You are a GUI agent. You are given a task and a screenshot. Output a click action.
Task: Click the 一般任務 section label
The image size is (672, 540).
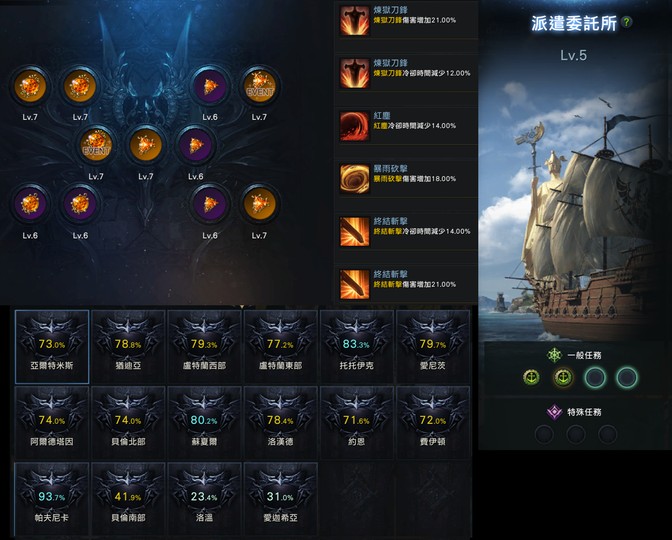point(584,355)
